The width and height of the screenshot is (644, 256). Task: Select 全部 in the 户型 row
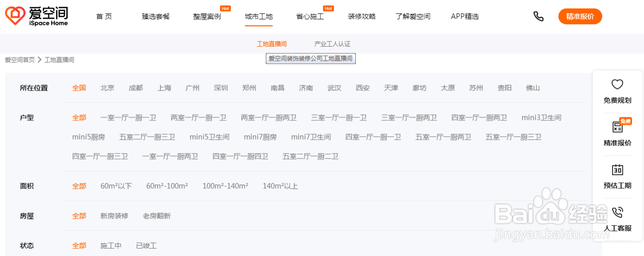pyautogui.click(x=79, y=118)
